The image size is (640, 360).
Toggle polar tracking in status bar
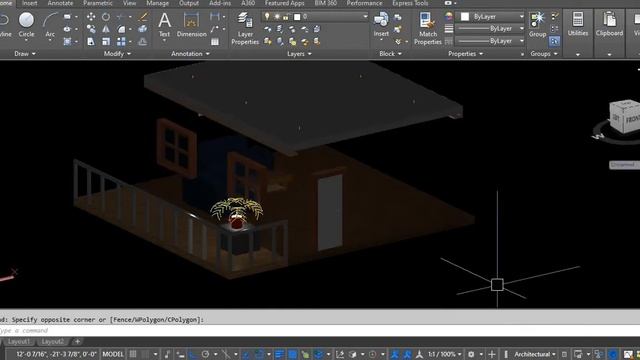(205, 354)
